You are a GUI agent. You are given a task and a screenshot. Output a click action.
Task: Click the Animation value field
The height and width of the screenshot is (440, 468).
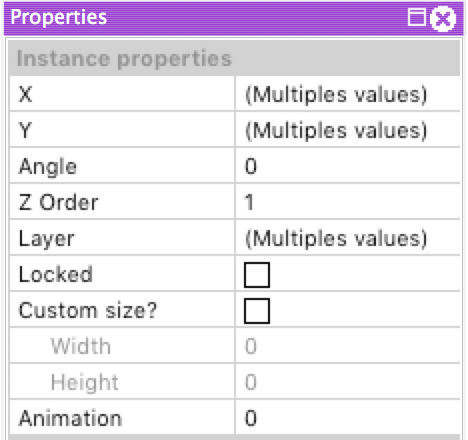348,417
